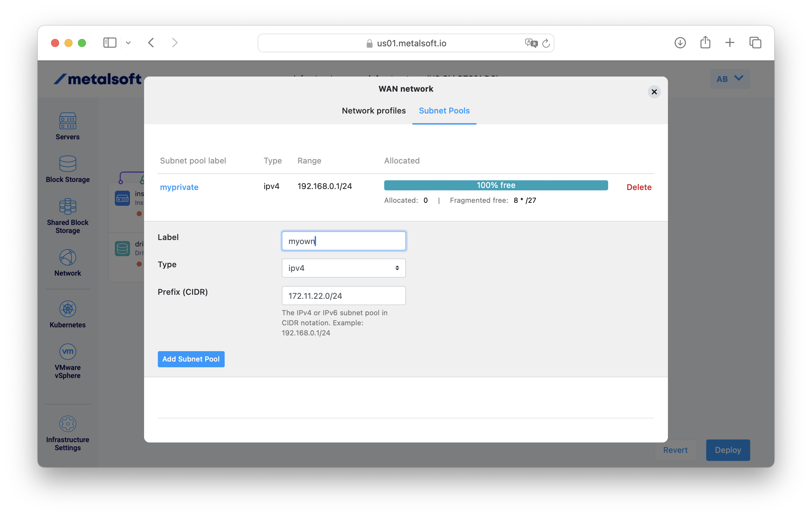Select the Subnet Pools tab
812x517 pixels.
click(444, 110)
